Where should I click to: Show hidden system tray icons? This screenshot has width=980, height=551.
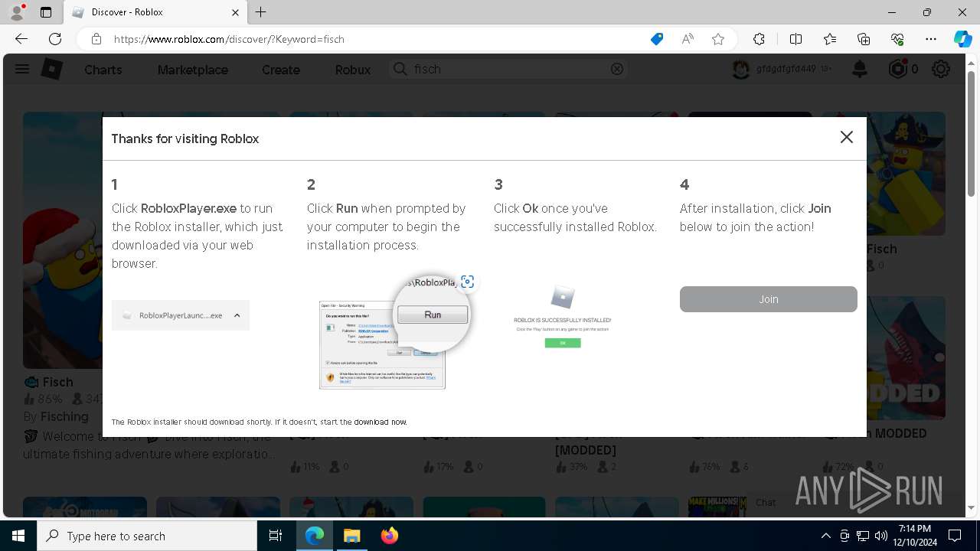coord(825,536)
